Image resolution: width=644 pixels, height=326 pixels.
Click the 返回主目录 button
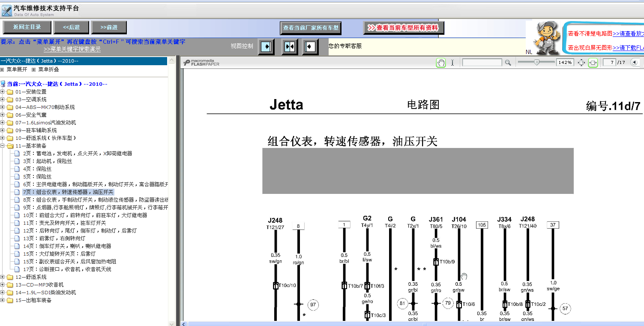click(x=27, y=27)
